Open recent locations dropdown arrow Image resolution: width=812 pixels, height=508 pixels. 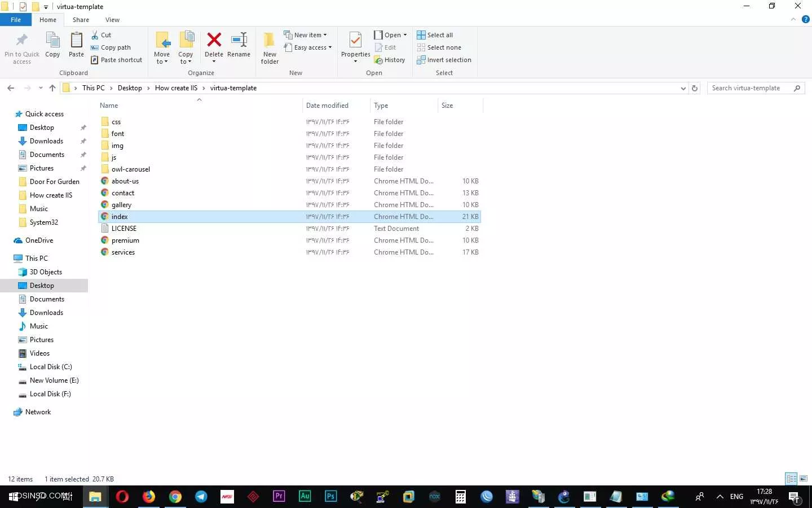pos(41,88)
